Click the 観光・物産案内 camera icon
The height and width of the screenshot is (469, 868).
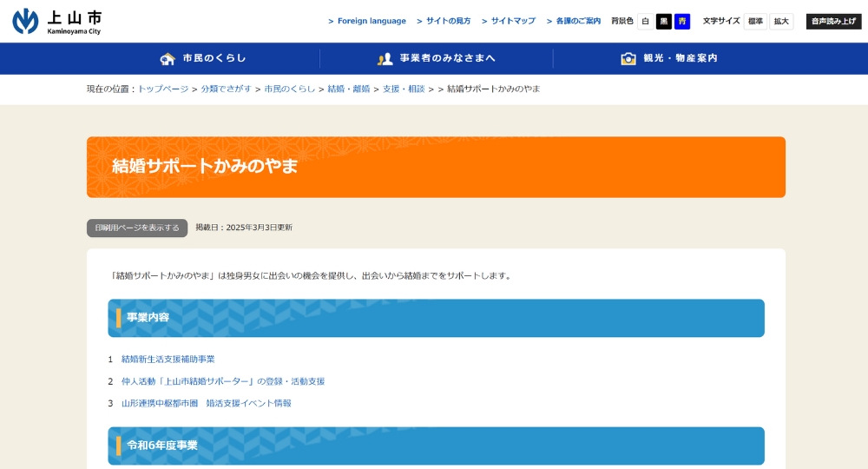pyautogui.click(x=628, y=58)
